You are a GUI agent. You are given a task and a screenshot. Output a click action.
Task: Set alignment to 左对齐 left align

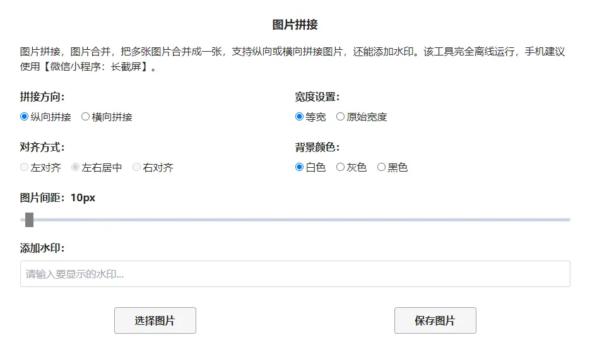click(23, 167)
